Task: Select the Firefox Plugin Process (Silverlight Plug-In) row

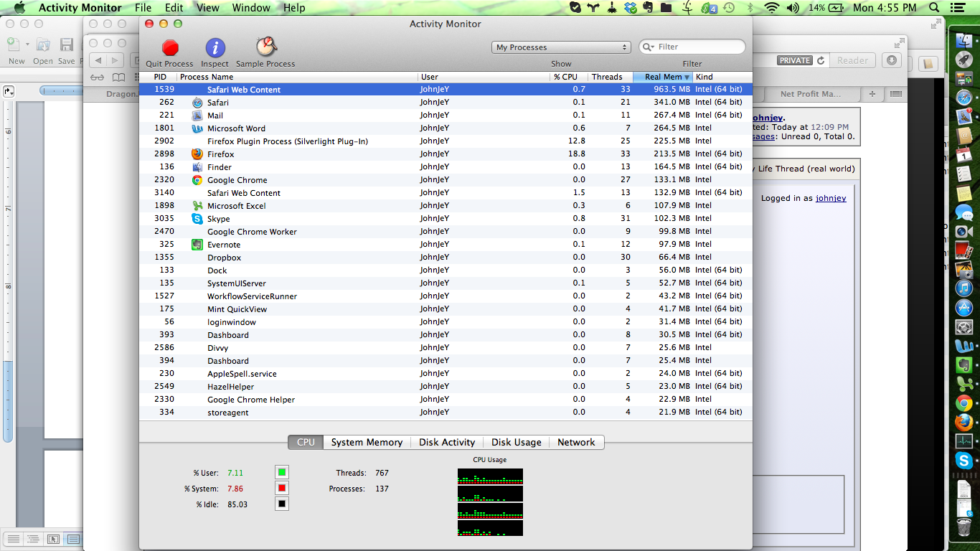Action: (x=446, y=141)
